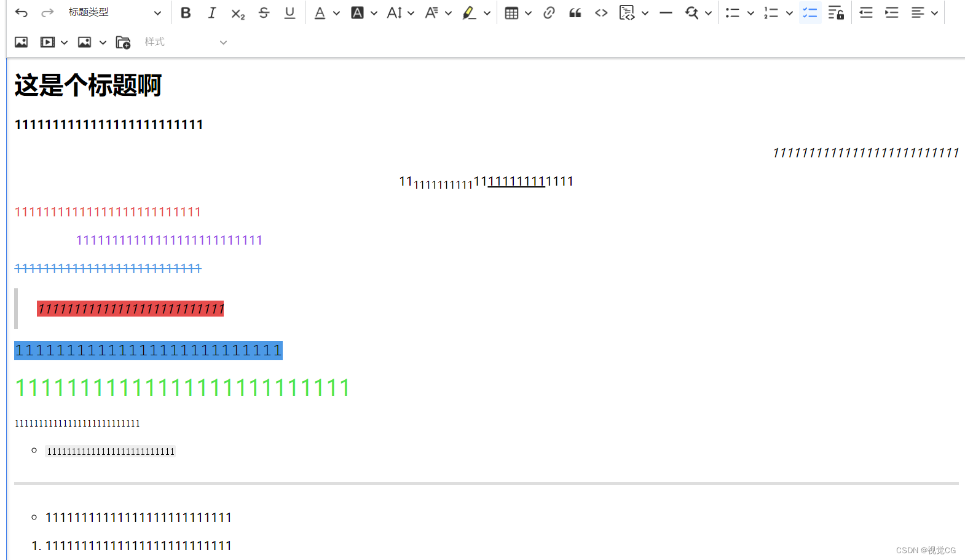Click the red line of ones
This screenshot has height=560, width=965.
point(108,212)
